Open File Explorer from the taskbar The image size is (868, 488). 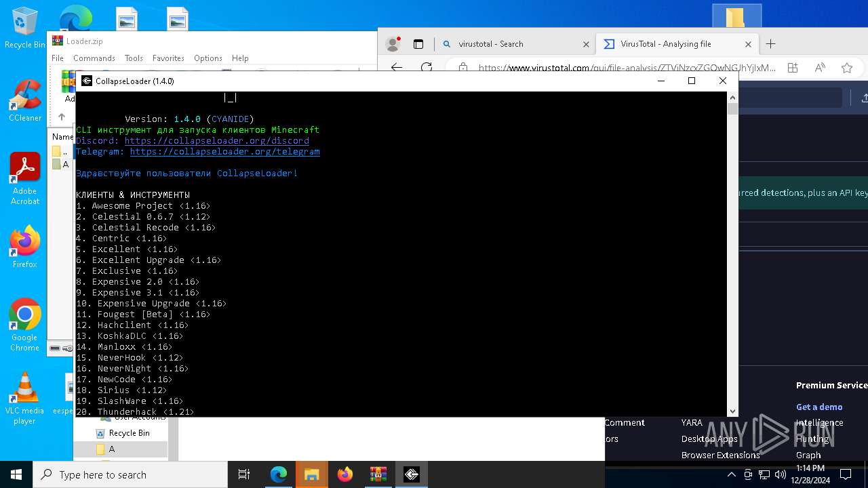(x=311, y=474)
